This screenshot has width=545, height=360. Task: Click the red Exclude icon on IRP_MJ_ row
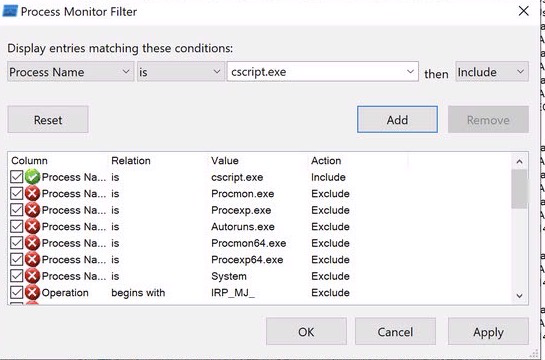tap(32, 293)
